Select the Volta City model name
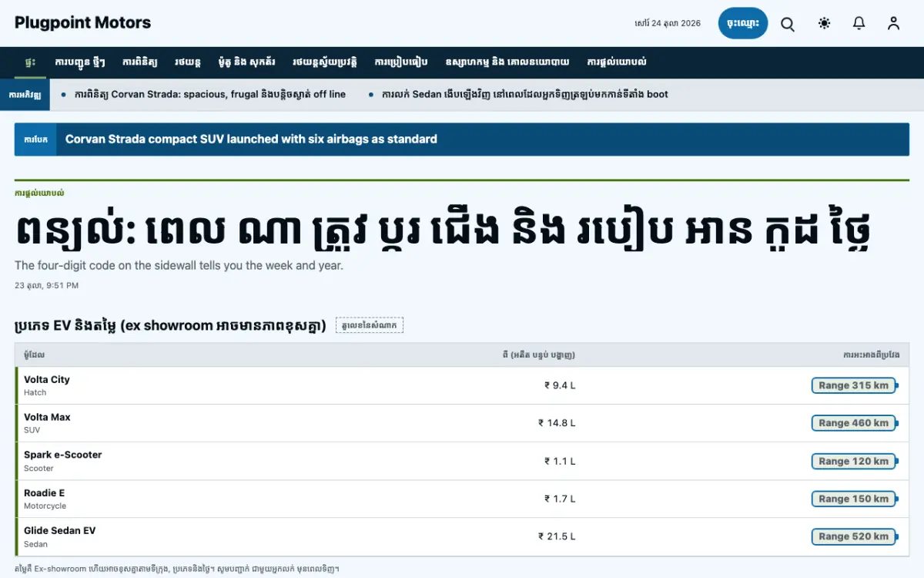The width and height of the screenshot is (924, 578). click(x=47, y=379)
